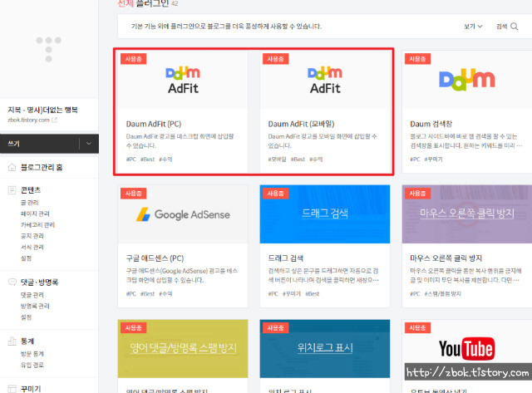Image resolution: width=532 pixels, height=393 pixels.
Task: Open 블로그관리 홈 menu
Action: tap(42, 167)
